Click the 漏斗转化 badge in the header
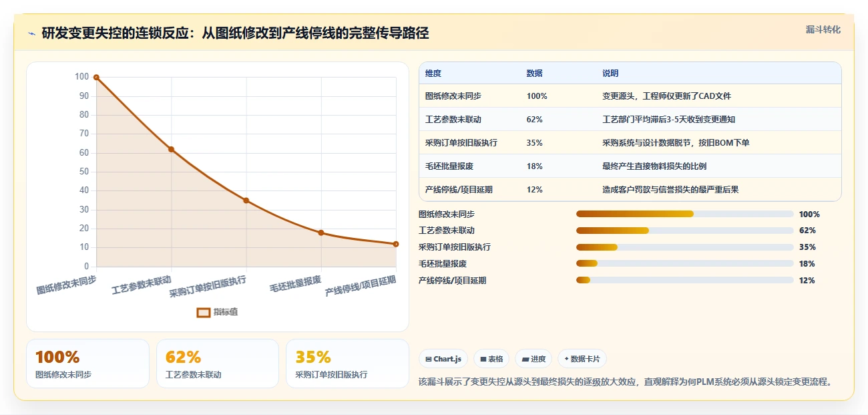Viewport: 868px width, 415px height. click(823, 30)
